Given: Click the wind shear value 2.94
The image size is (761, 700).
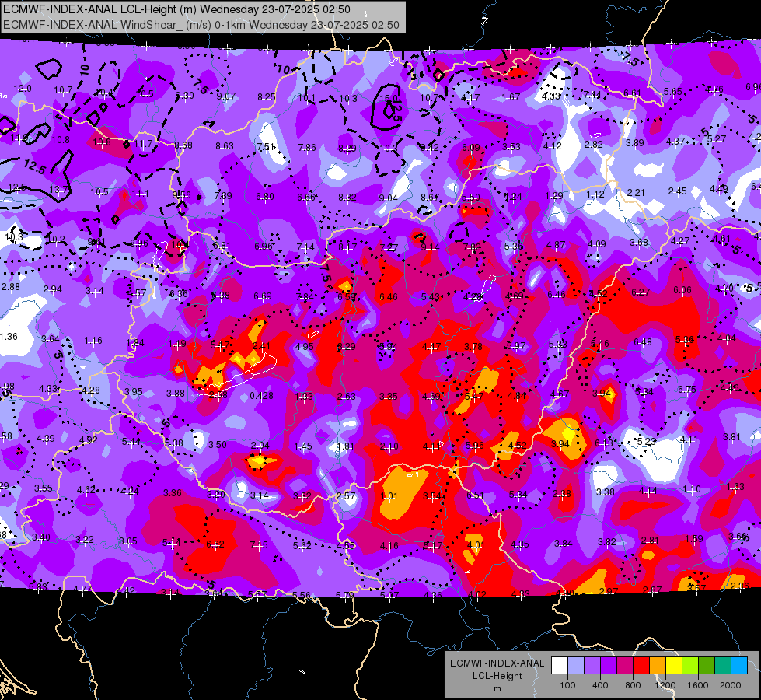Looking at the screenshot, I should click(52, 289).
